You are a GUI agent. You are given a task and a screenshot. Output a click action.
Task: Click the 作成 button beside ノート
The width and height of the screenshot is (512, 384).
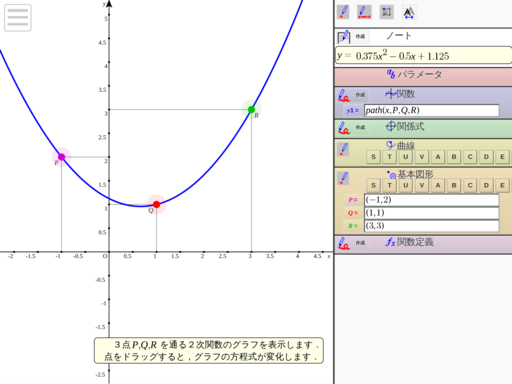[x=360, y=36]
